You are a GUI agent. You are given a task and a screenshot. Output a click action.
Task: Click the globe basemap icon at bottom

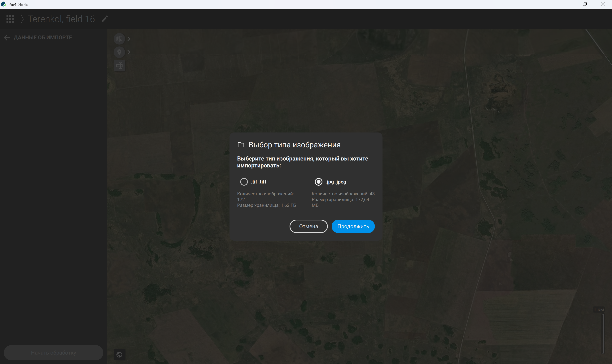pos(119,354)
